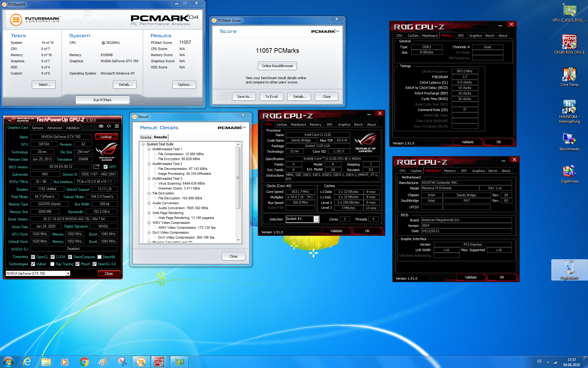Viewport: 588px width, 368px height.
Task: Click scroll down arrow in Result Details
Action: pos(238,240)
